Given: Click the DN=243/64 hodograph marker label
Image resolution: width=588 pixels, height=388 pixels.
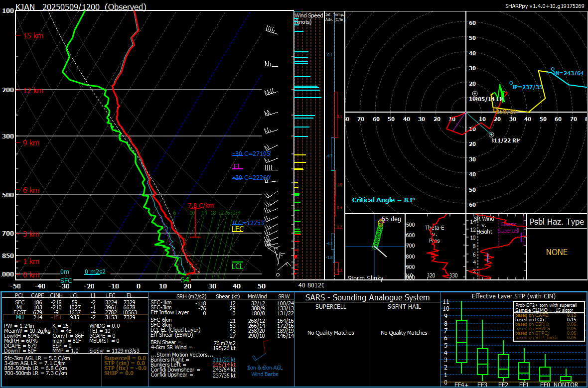Looking at the screenshot, I should coord(568,73).
